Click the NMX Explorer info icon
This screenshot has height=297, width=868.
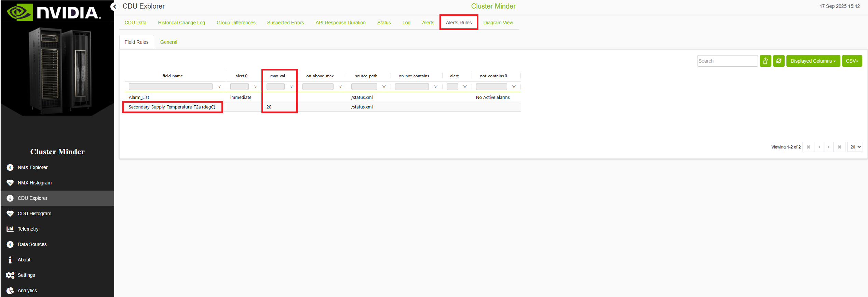pos(10,167)
